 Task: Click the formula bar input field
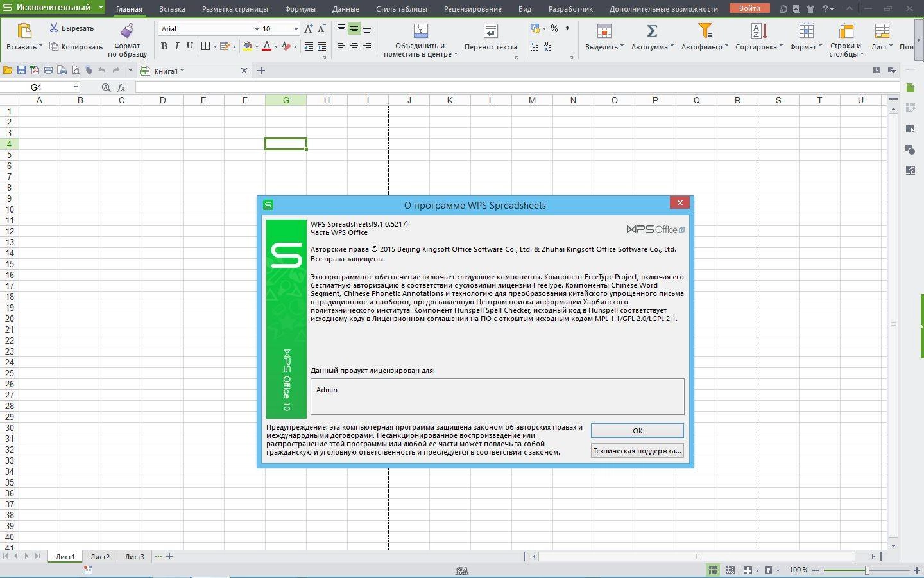pyautogui.click(x=517, y=87)
